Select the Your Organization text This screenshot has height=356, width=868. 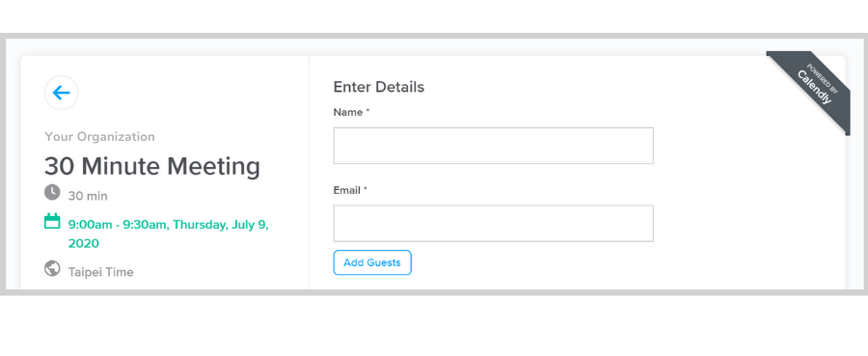(99, 137)
